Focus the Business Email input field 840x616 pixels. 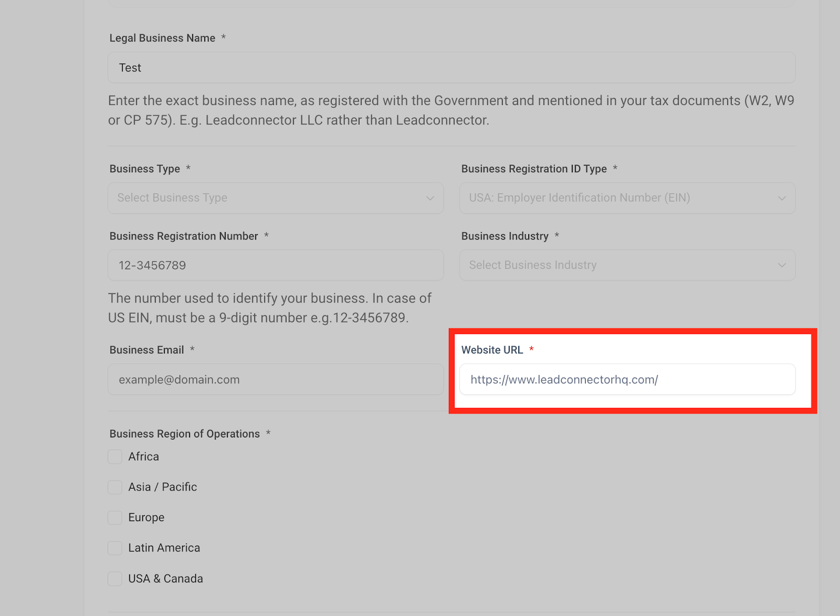click(276, 379)
